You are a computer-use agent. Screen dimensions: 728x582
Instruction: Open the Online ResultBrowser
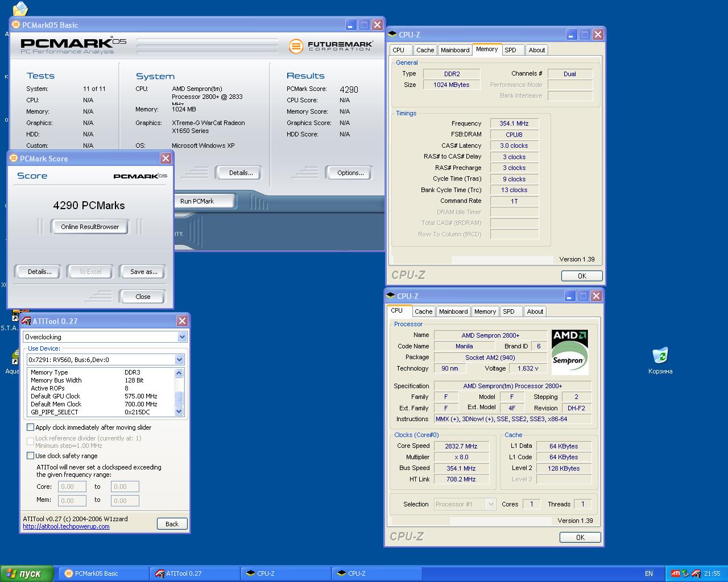(90, 227)
